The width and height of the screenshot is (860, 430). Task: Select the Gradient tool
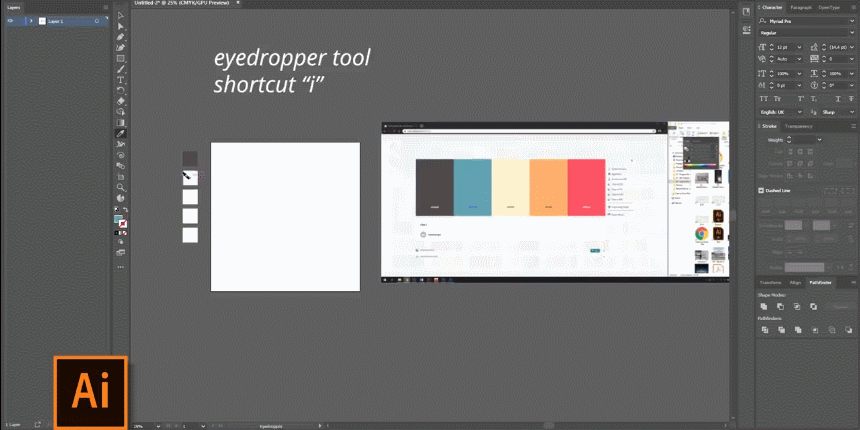pos(121,123)
